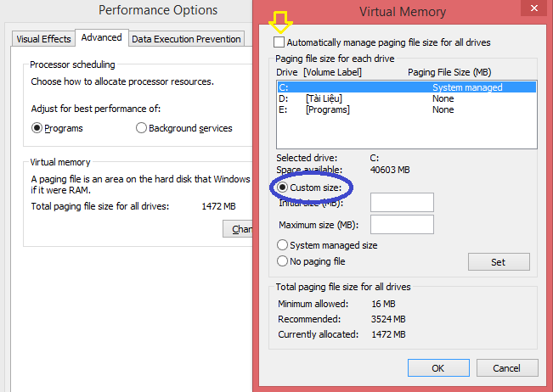Select the Programs radio button

pos(37,128)
